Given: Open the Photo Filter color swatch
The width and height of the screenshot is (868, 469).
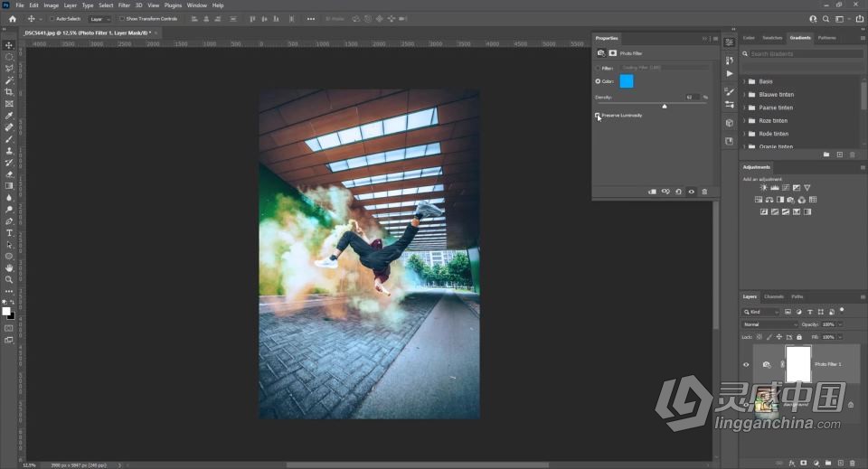Looking at the screenshot, I should point(626,81).
